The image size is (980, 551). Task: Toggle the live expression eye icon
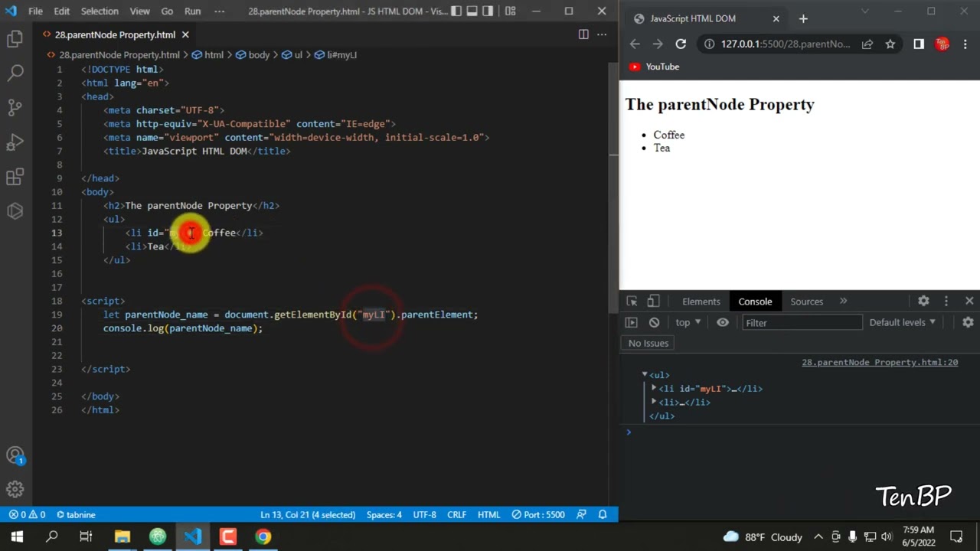[x=723, y=323]
